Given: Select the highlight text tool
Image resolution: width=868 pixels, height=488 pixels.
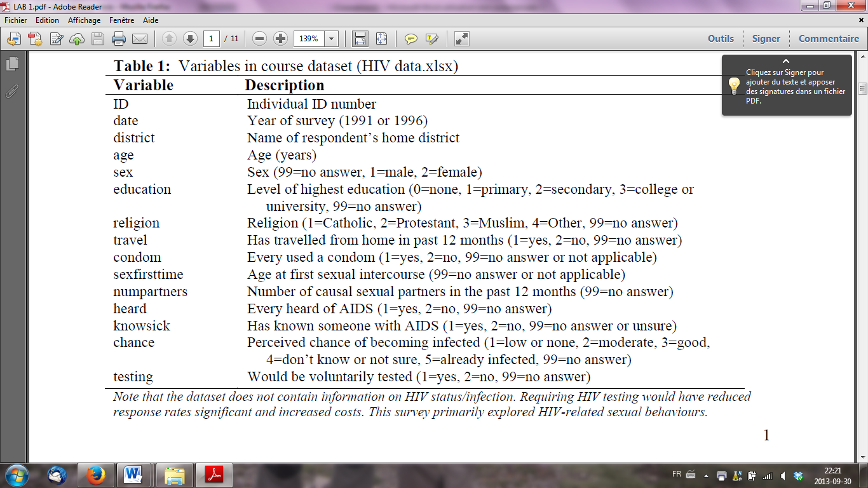Looking at the screenshot, I should [432, 39].
